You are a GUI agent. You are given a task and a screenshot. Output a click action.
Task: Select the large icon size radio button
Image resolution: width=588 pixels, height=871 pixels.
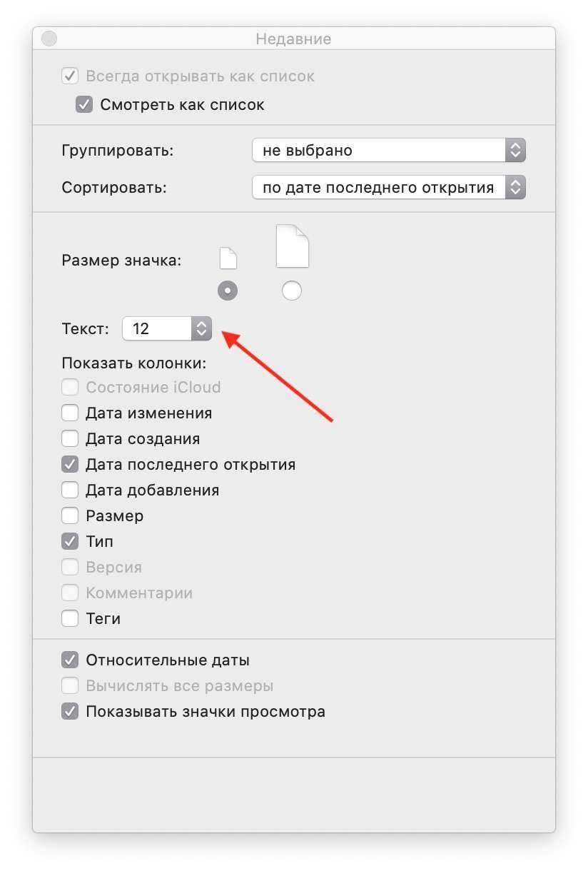[x=292, y=291]
